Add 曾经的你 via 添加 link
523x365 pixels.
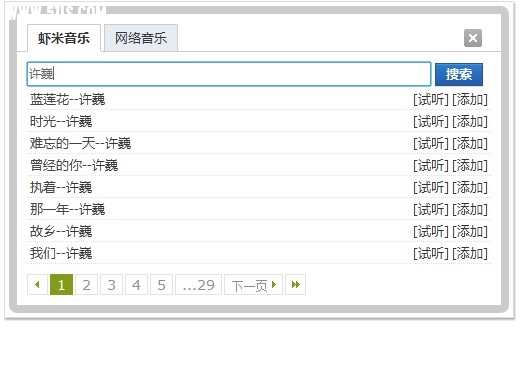click(470, 165)
